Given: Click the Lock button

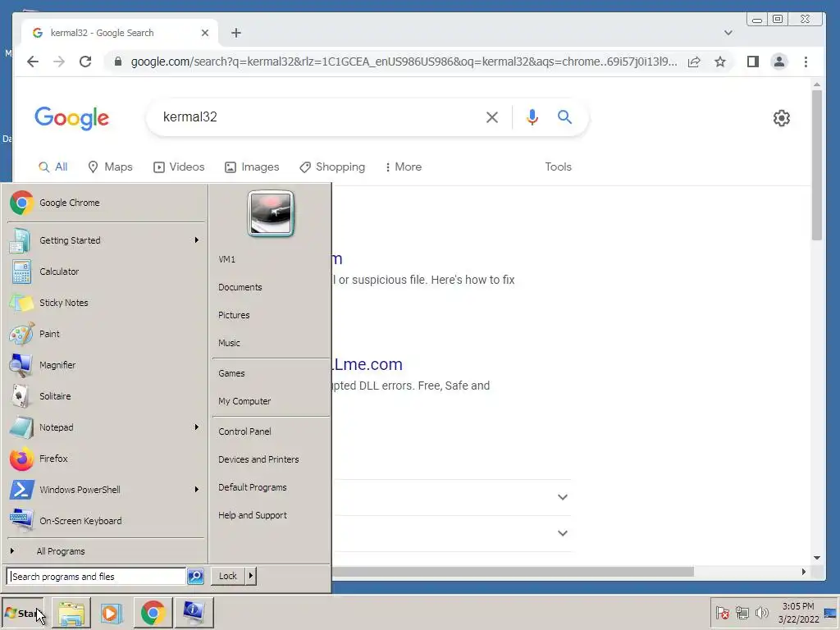Looking at the screenshot, I should (228, 576).
